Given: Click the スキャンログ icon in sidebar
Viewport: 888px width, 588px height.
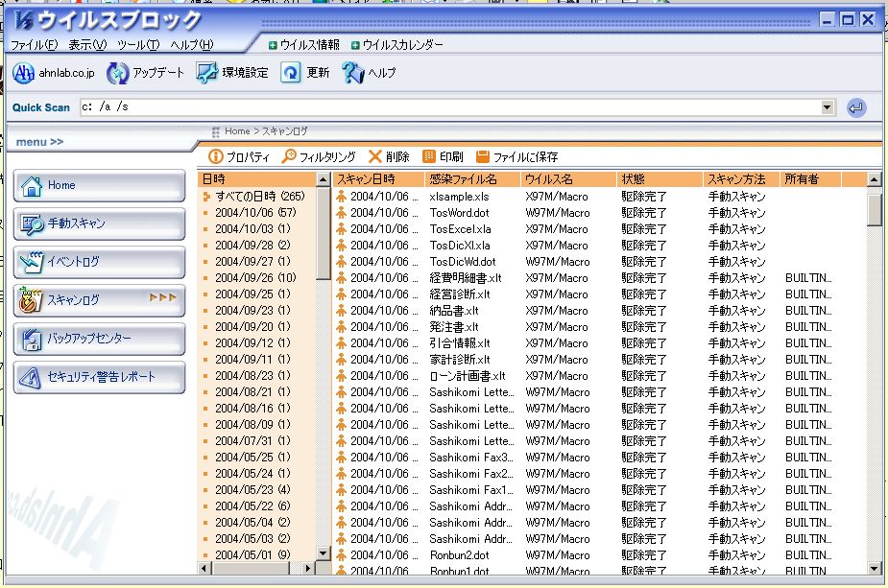Looking at the screenshot, I should click(31, 300).
